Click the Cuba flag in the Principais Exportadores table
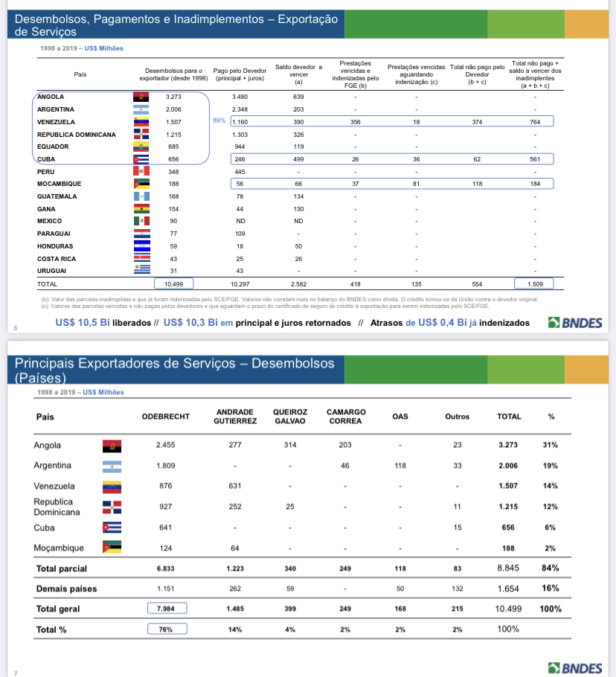616x677 pixels. point(112,527)
